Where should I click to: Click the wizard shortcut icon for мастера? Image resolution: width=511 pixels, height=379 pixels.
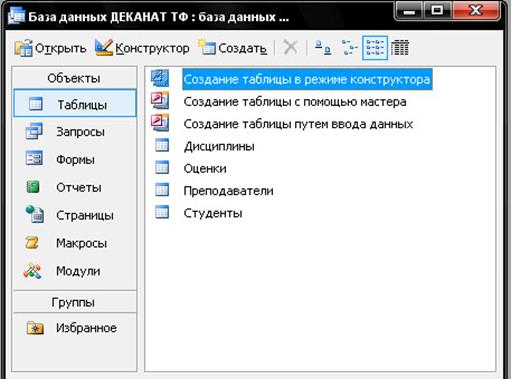160,100
